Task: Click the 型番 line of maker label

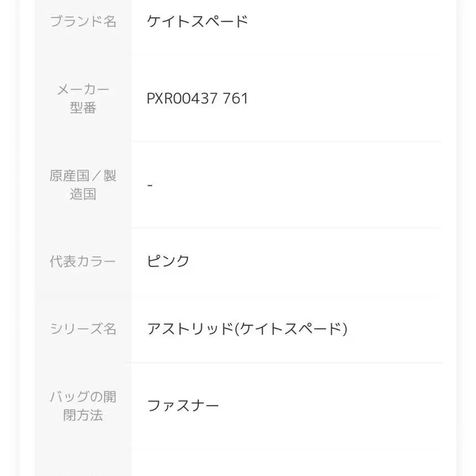Action: 83,108
